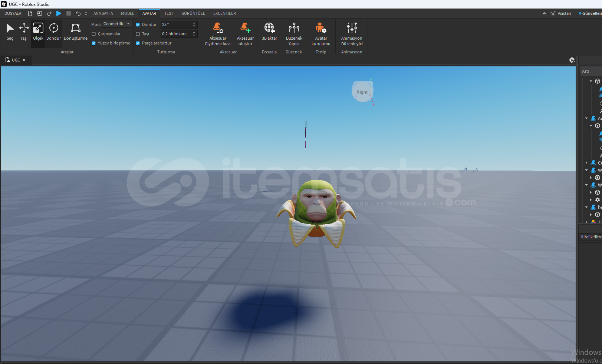This screenshot has height=364, width=602.
Task: Switch to the GÖRÜNTÜLE tab
Action: 193,13
